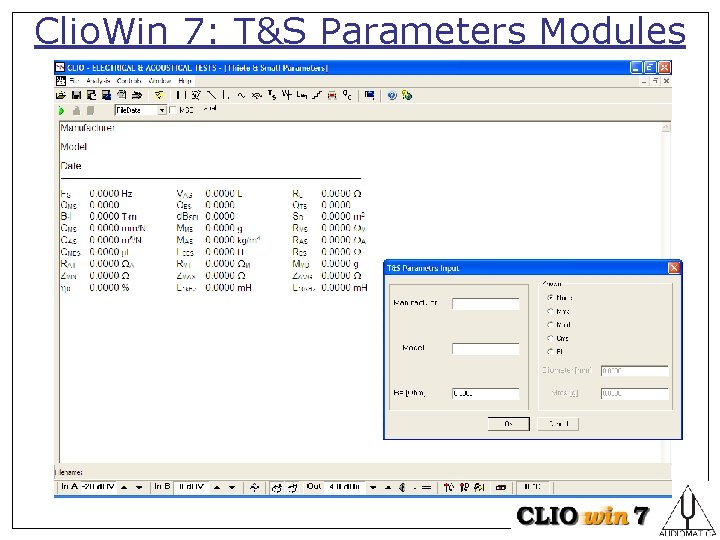Image resolution: width=720 pixels, height=540 pixels.
Task: Decrease Out level with down arrow
Action: 373,488
